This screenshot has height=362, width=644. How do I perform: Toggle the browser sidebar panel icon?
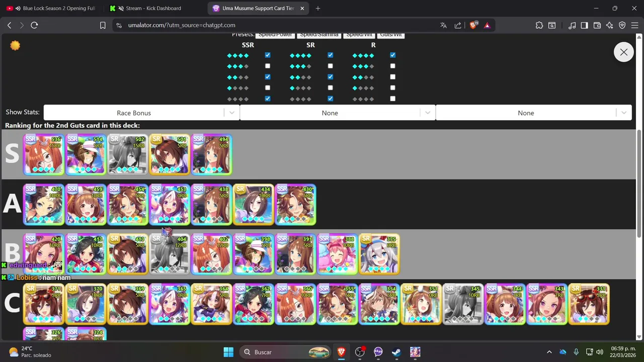coord(584,25)
